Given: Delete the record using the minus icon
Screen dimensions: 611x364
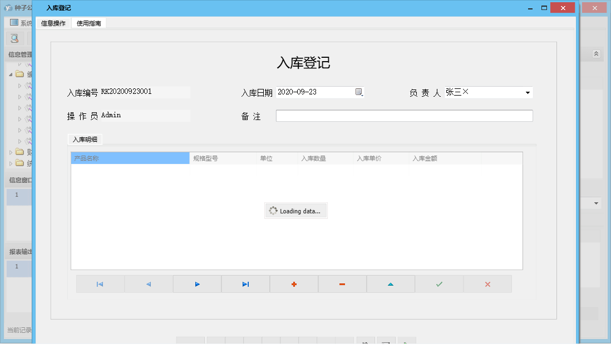Looking at the screenshot, I should [x=342, y=284].
